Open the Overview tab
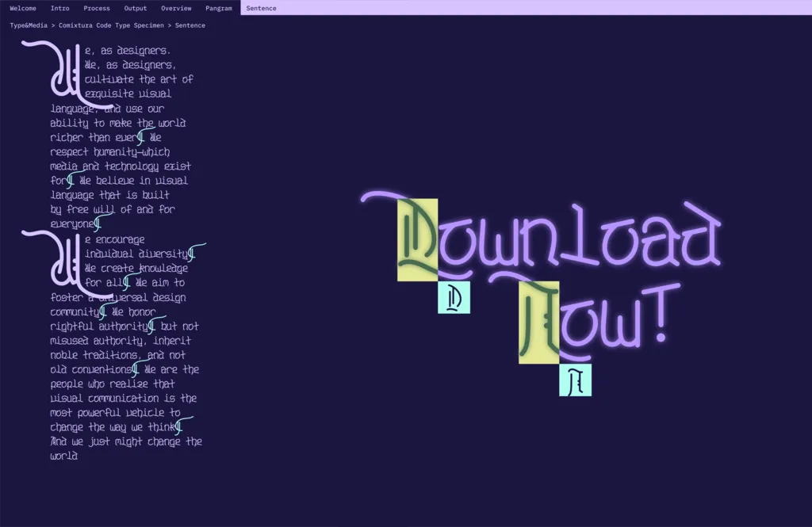812x527 pixels. click(x=176, y=8)
